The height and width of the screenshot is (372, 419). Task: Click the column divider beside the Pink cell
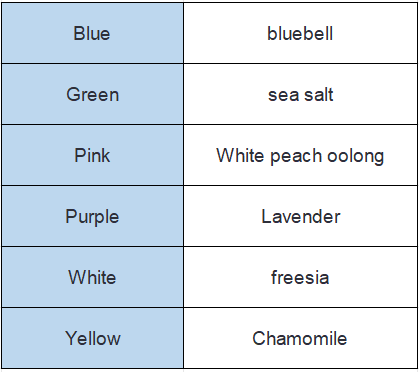click(183, 155)
